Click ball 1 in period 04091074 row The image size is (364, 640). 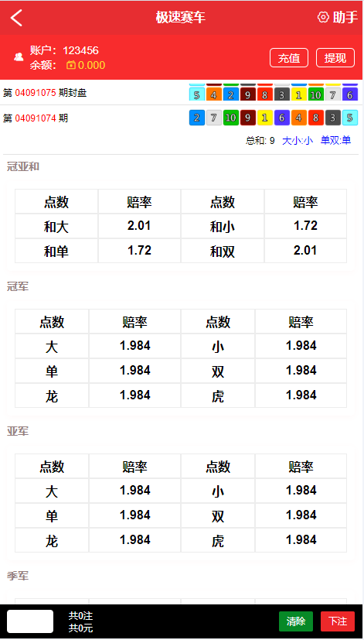pyautogui.click(x=265, y=118)
